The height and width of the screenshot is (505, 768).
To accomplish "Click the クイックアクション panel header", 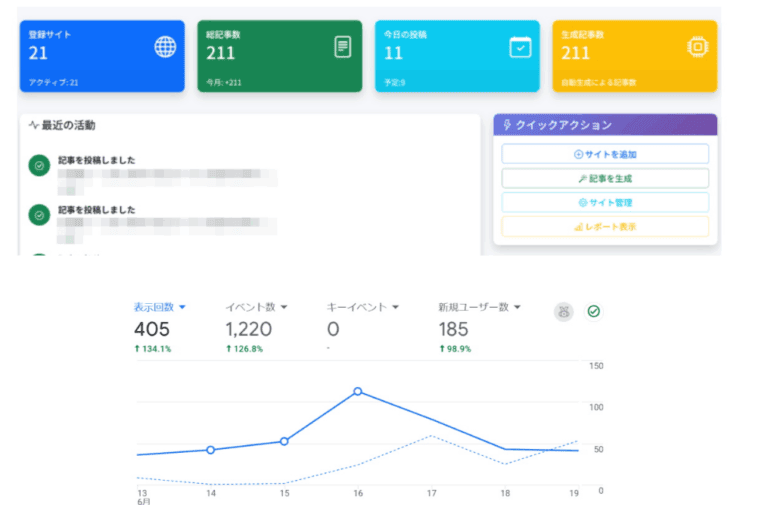I will pos(605,125).
